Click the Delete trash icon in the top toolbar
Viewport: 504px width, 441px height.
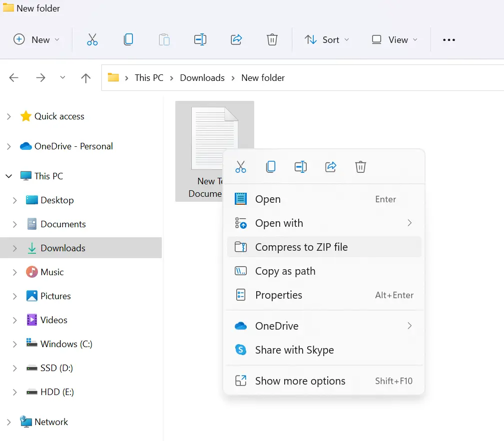coord(272,40)
